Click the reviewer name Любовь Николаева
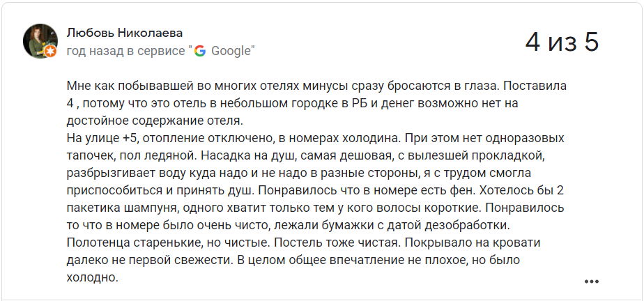 [125, 33]
